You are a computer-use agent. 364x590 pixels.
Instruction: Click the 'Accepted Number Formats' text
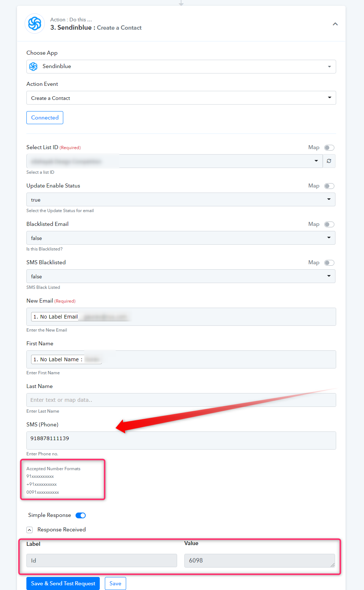click(53, 469)
